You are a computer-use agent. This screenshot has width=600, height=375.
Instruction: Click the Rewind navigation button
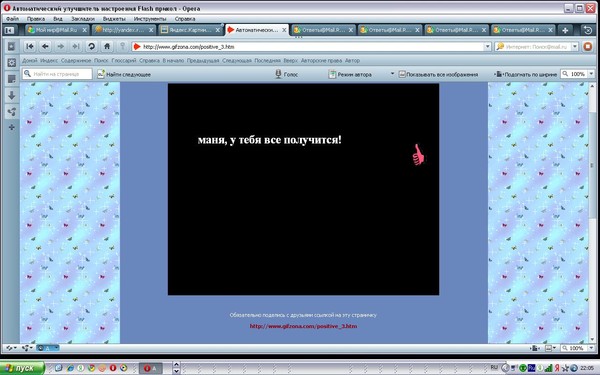pyautogui.click(x=29, y=46)
